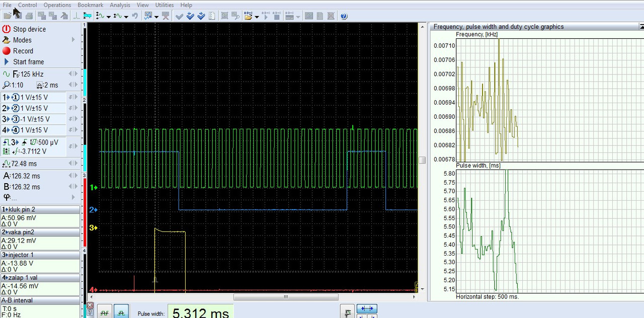Click the sine wave sampling frequency icon
The image size is (644, 318).
click(7, 74)
